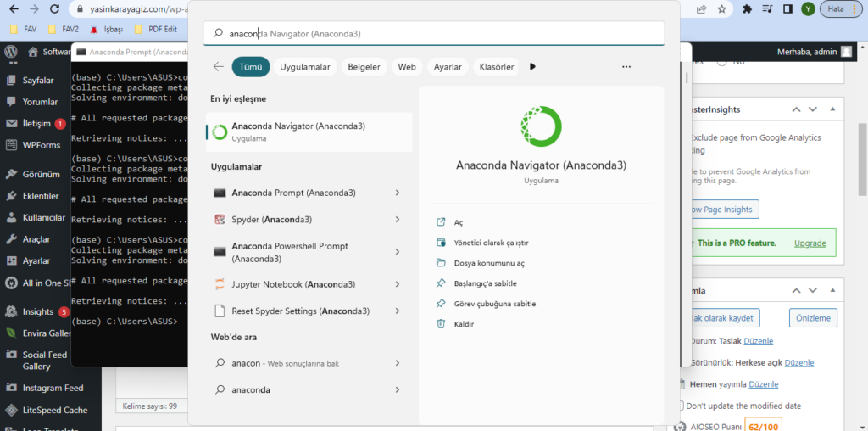Select the Uygulamalar filter tab
This screenshot has width=868, height=431.
[305, 66]
